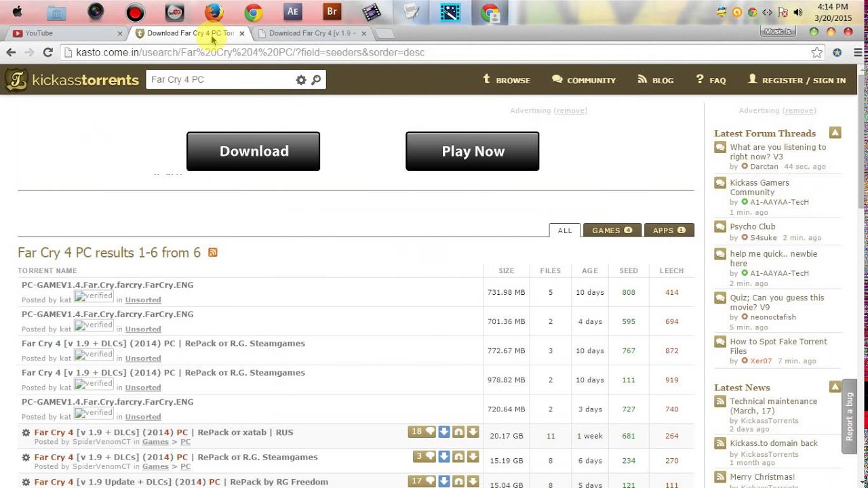Open thread What are you listening to right now
Image resolution: width=868 pixels, height=488 pixels.
[778, 152]
